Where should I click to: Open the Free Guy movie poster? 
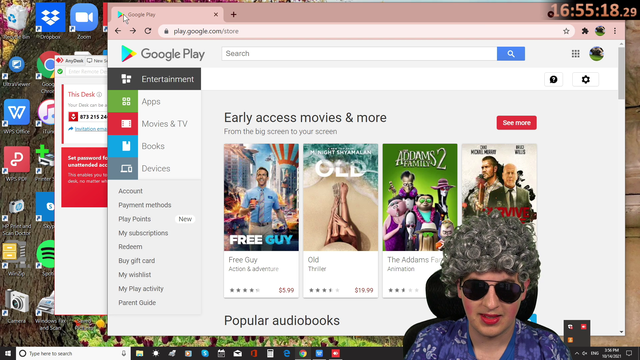pos(261,197)
